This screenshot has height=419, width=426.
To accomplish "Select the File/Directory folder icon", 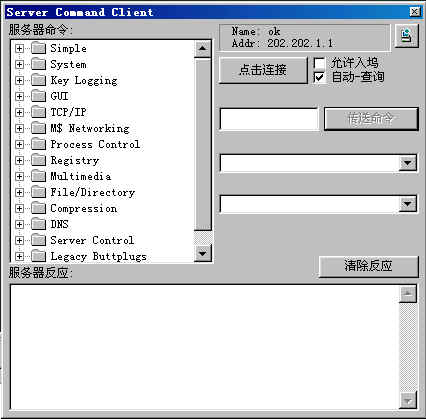I will tap(38, 192).
